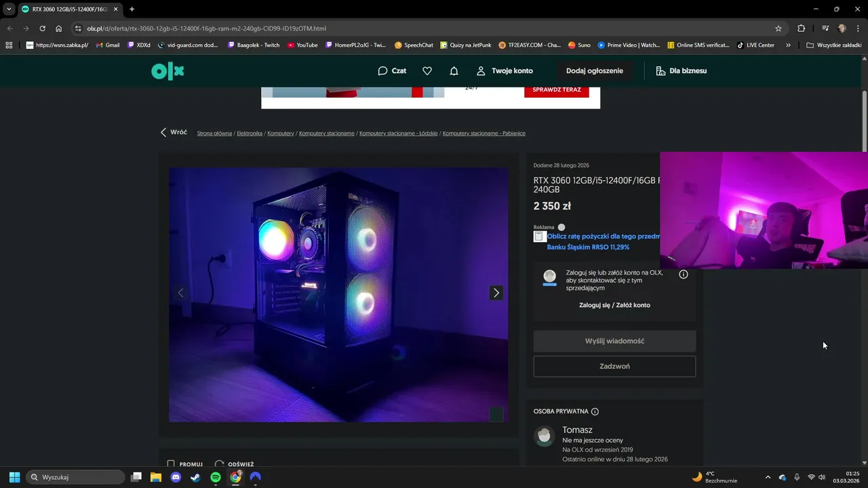Open notifications bell in OLX header
The image size is (868, 488).
454,70
